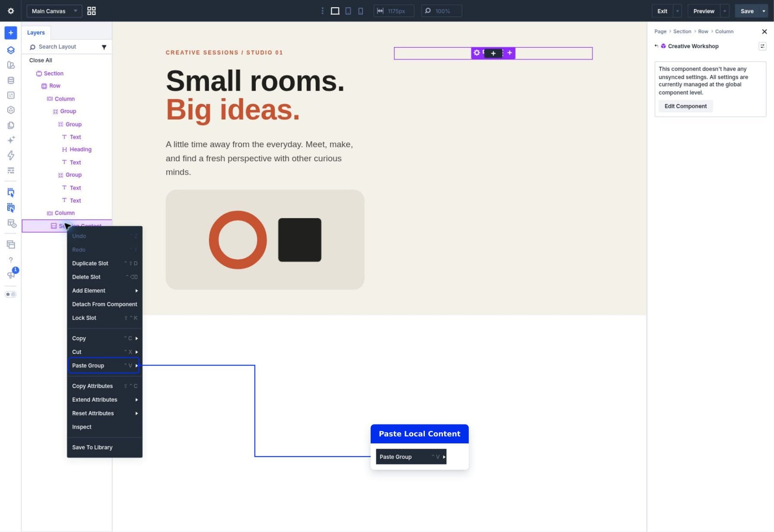Click the lightning bolt icon in sidebar
Screen dimensions: 774x532
[11, 155]
